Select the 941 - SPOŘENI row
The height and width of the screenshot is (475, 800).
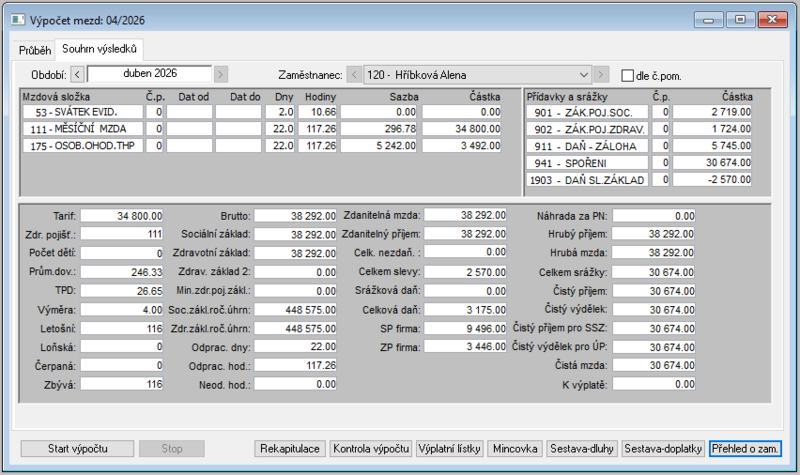[x=639, y=162]
